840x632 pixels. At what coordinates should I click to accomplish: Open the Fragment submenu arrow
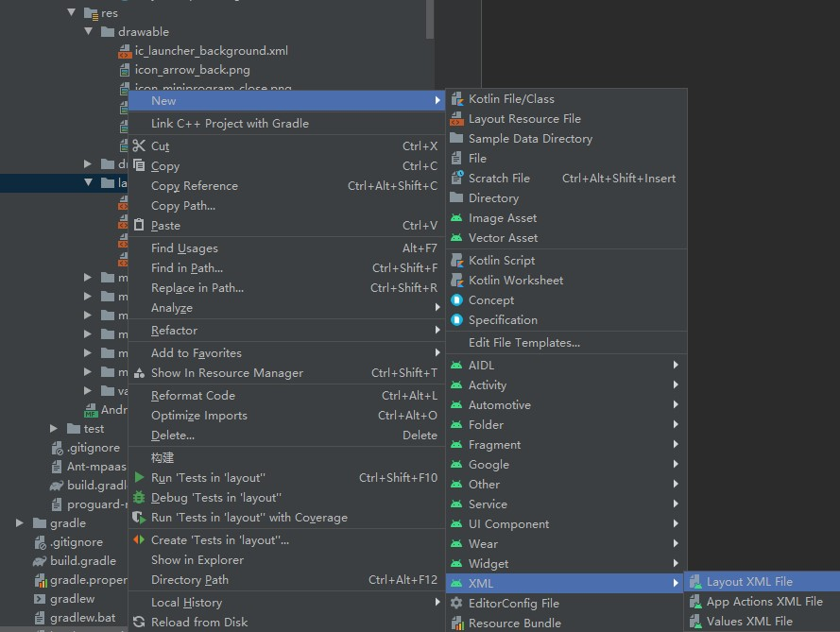point(677,444)
